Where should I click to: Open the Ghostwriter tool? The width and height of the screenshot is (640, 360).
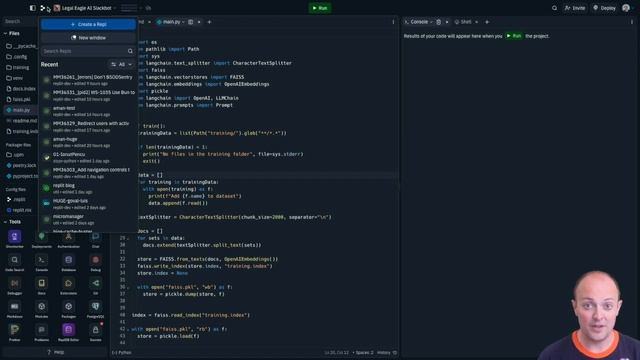pos(15,239)
